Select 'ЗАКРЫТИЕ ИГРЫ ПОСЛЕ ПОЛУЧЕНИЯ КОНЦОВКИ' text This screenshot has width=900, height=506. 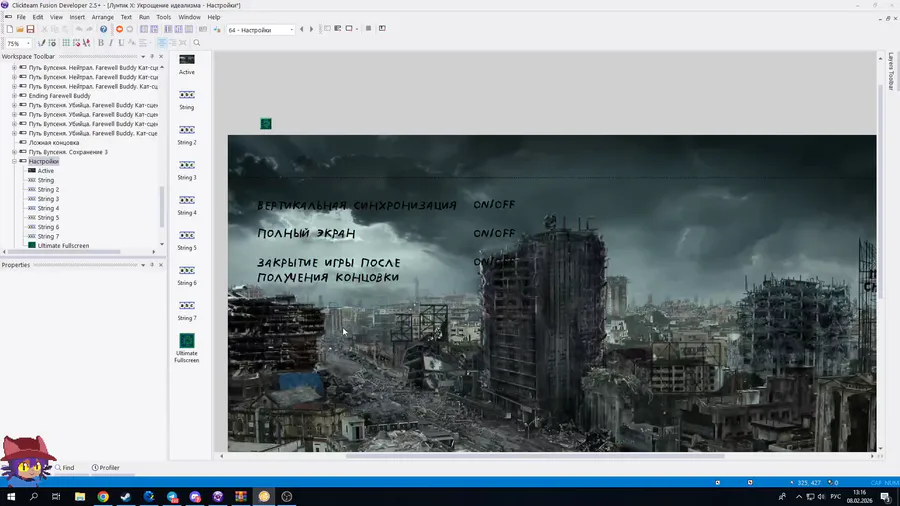pyautogui.click(x=328, y=270)
